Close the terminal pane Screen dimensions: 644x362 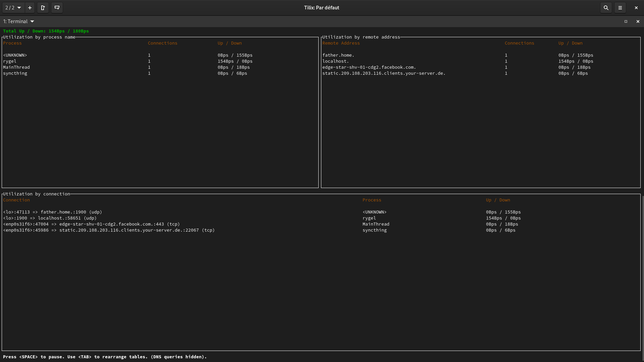point(638,21)
